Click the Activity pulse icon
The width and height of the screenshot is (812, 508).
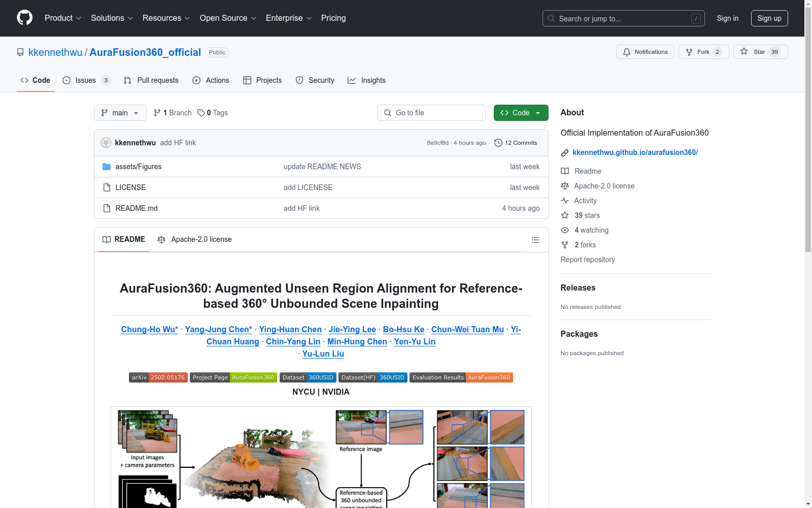(x=565, y=201)
